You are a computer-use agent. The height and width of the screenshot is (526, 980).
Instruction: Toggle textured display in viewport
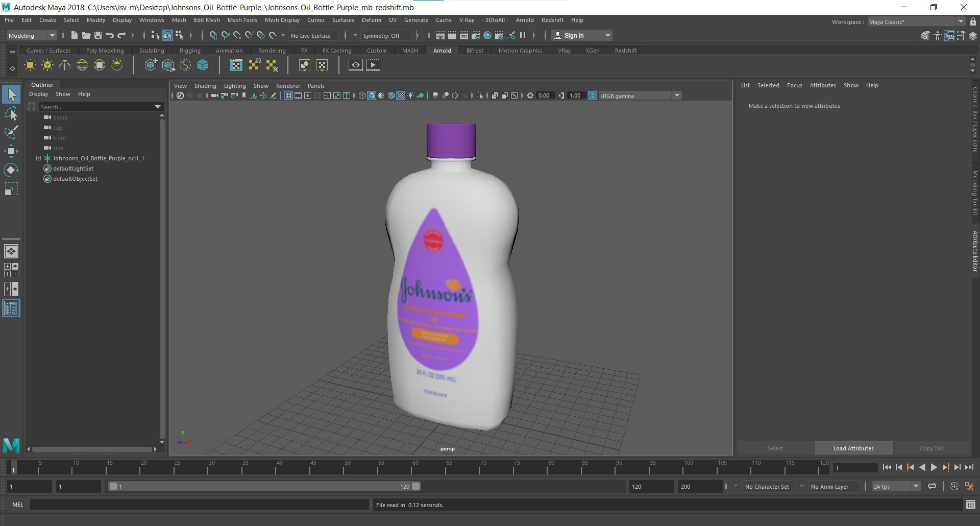pyautogui.click(x=401, y=95)
